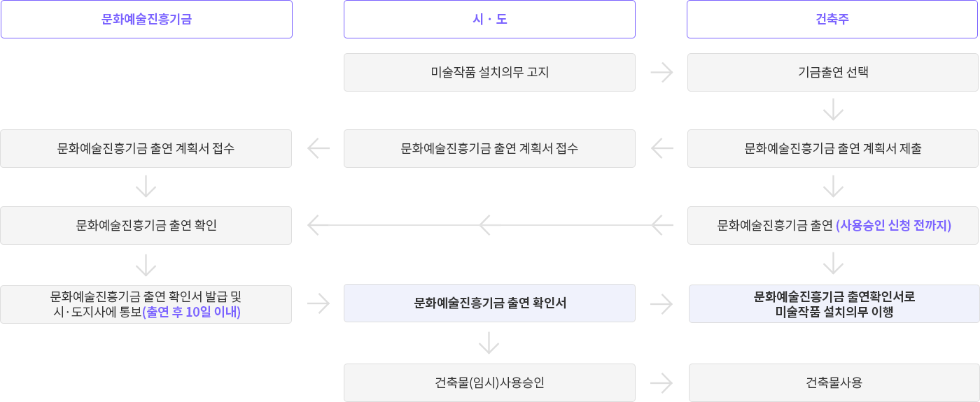Image resolution: width=980 pixels, height=402 pixels.
Task: Click the down arrow below 기금출연 선택
Action: [x=833, y=110]
